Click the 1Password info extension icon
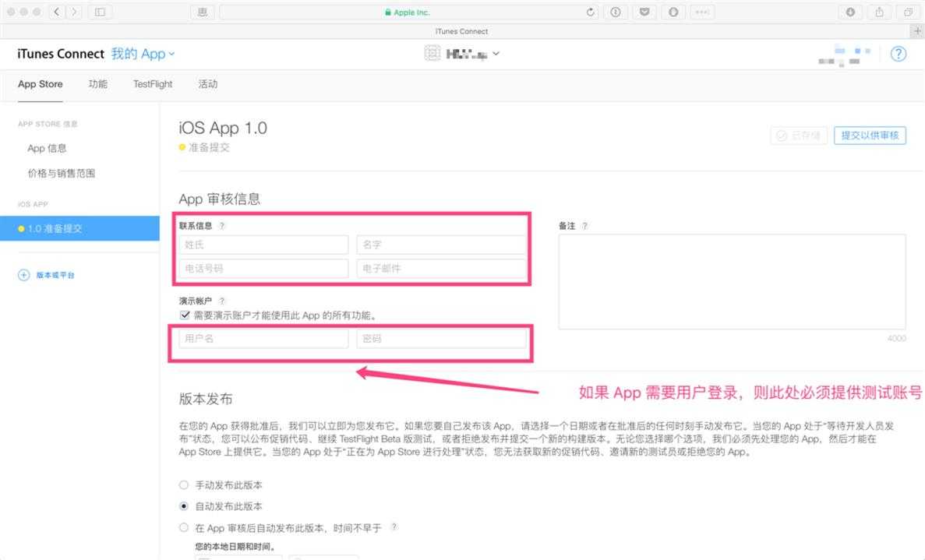This screenshot has height=560, width=925. (616, 12)
